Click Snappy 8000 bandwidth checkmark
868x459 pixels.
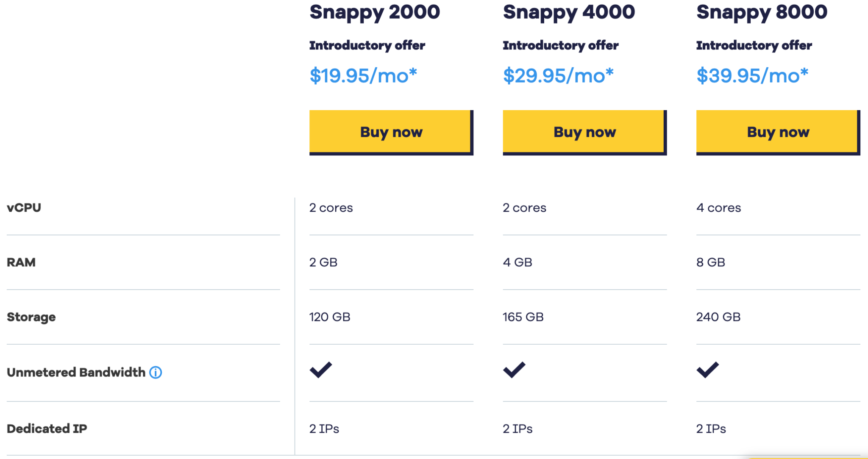(707, 370)
